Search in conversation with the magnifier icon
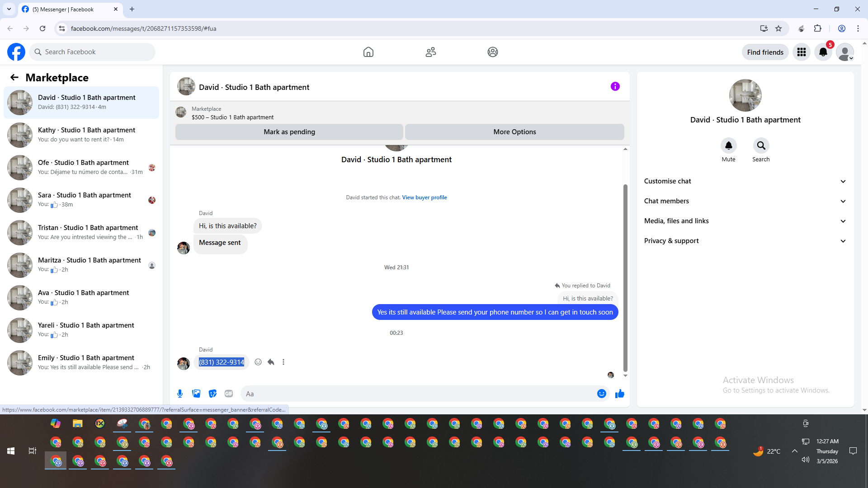868x488 pixels. (x=761, y=145)
